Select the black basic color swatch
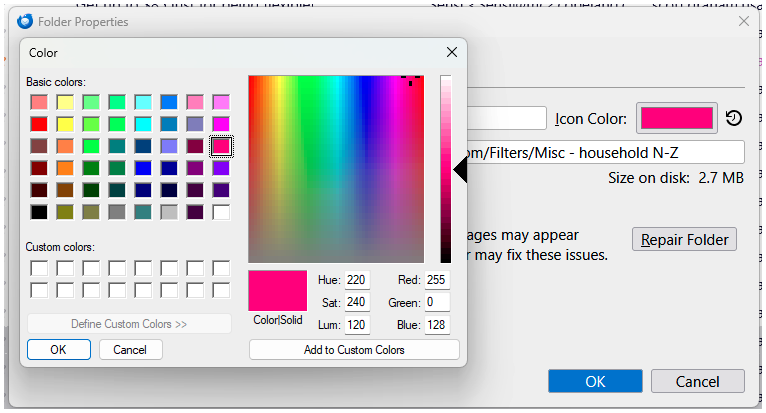This screenshot has width=766, height=413. coord(39,212)
